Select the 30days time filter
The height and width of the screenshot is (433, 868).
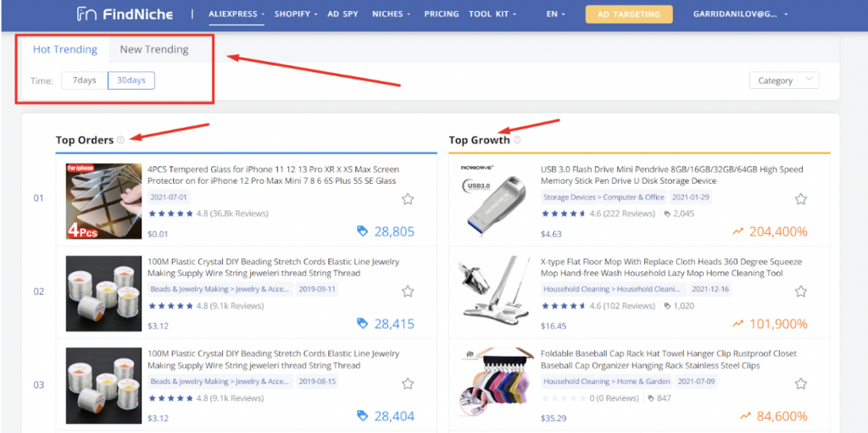(131, 80)
